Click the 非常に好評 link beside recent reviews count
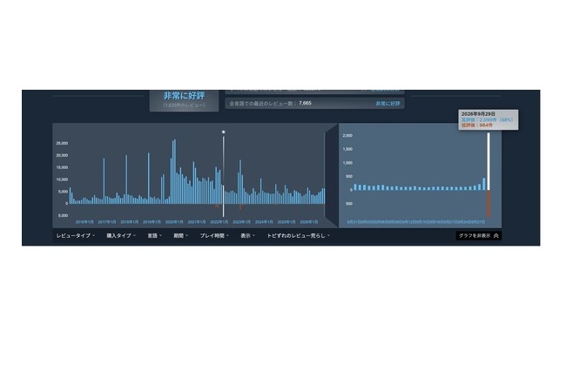The width and height of the screenshot is (566, 392). (x=387, y=104)
